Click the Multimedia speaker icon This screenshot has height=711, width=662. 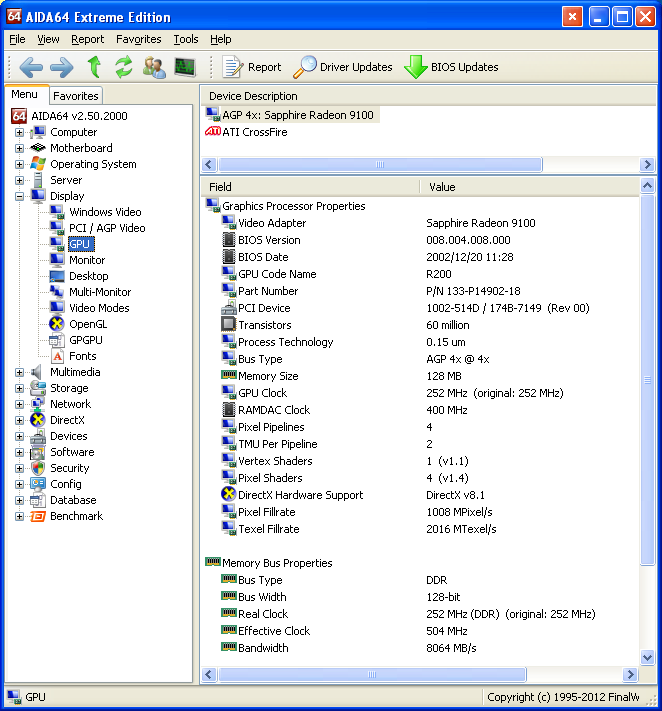pos(37,372)
